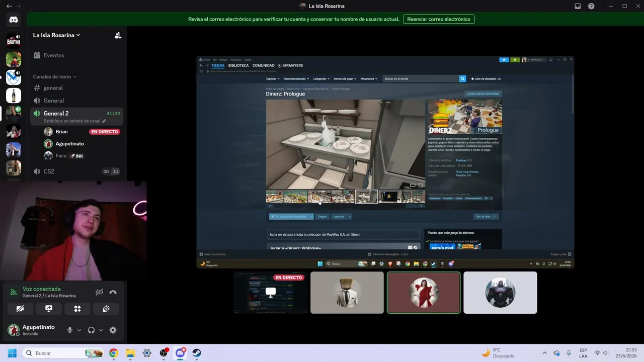Click Seguir button in Steam stream
The width and height of the screenshot is (644, 362).
323,217
